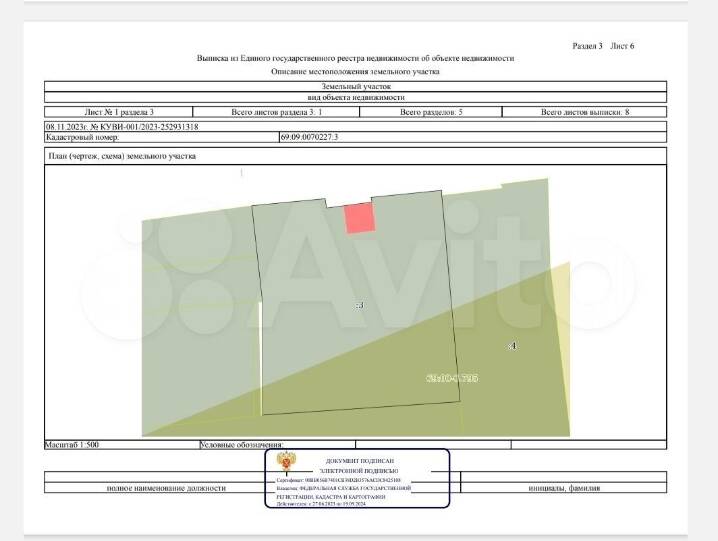Click the "Условные обозначения:" legend label
718x541 pixels.
pyautogui.click(x=242, y=442)
